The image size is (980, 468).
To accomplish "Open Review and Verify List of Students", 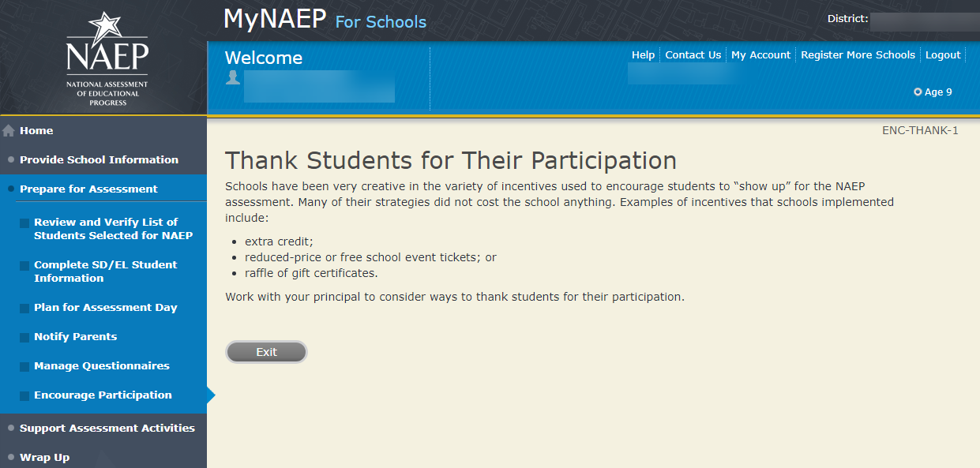I will (x=113, y=229).
